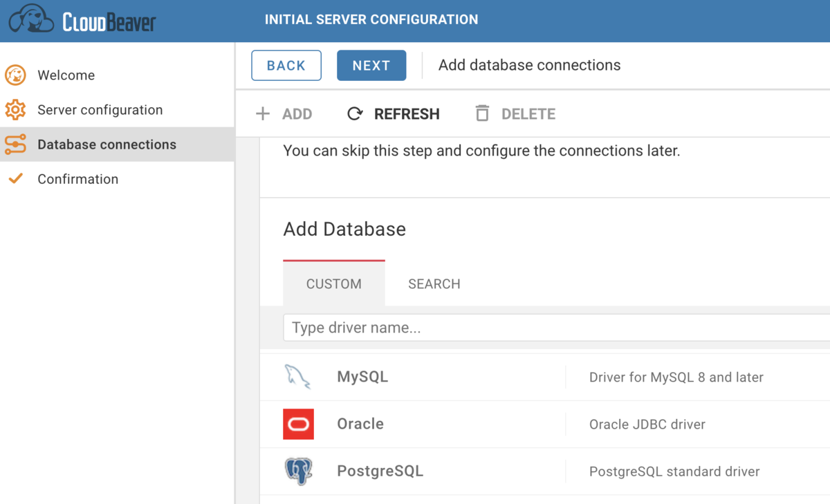Click the 'Add Database' heading
The width and height of the screenshot is (830, 504).
tap(344, 230)
